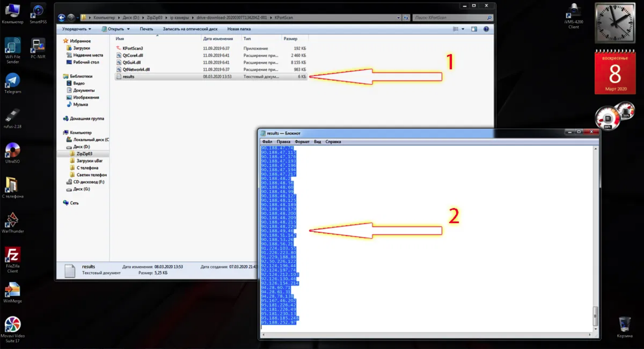
Task: Open iVMS-4200 Client desktop icon
Action: click(573, 16)
